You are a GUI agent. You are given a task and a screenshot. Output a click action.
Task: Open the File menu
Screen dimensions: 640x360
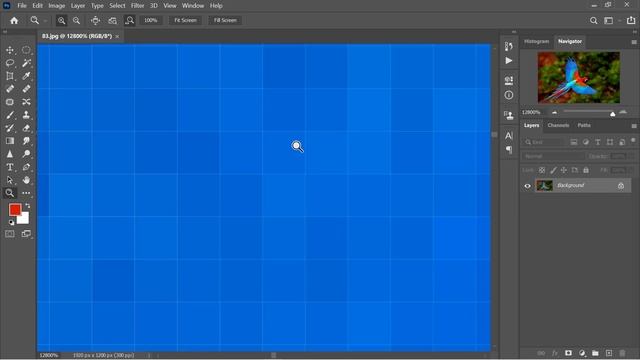22,6
